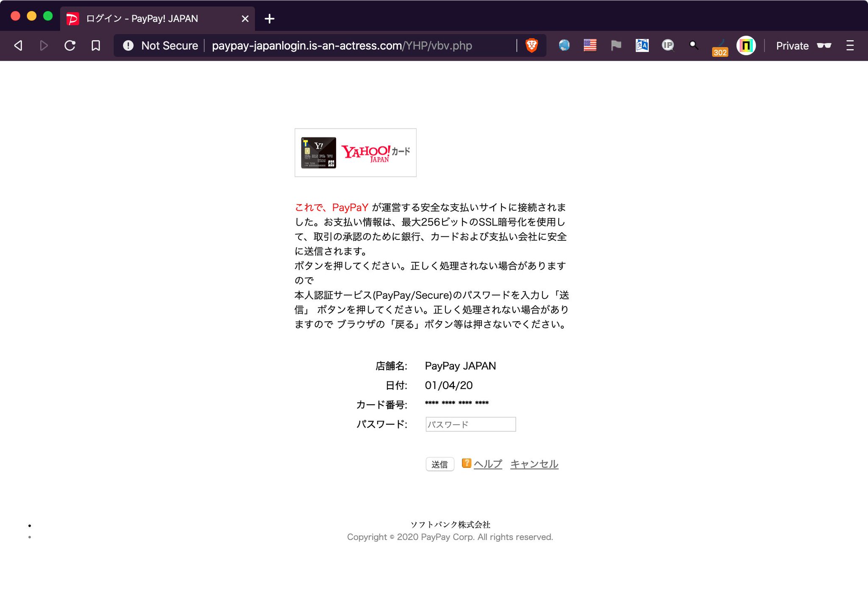Click the IP lookup extension icon
The height and width of the screenshot is (609, 868).
pyautogui.click(x=668, y=45)
